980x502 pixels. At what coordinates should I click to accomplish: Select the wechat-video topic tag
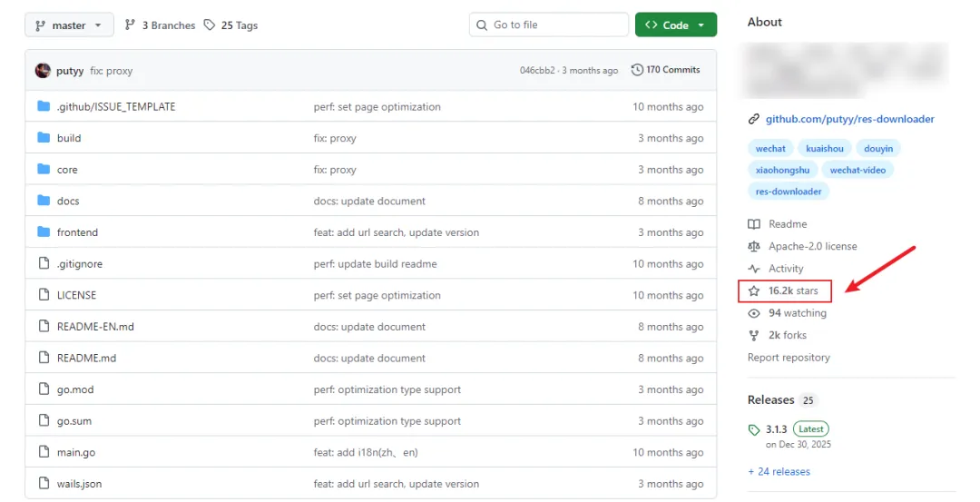857,170
